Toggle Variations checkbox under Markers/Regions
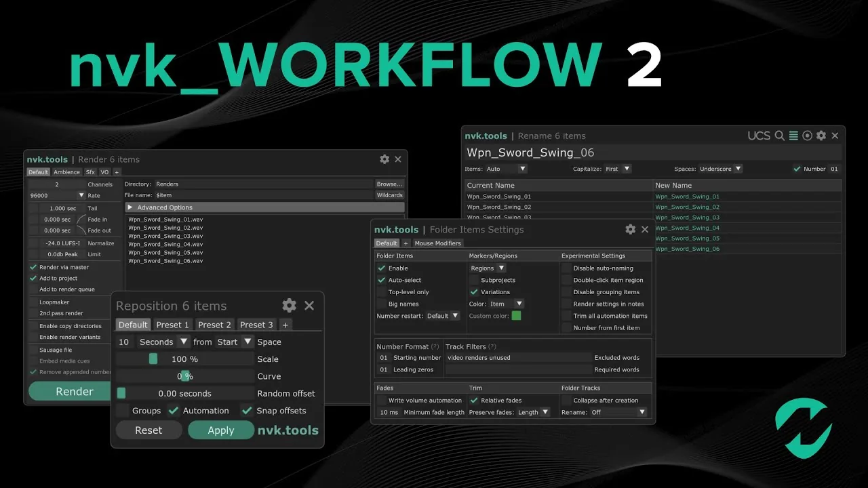The image size is (868, 488). pyautogui.click(x=474, y=292)
